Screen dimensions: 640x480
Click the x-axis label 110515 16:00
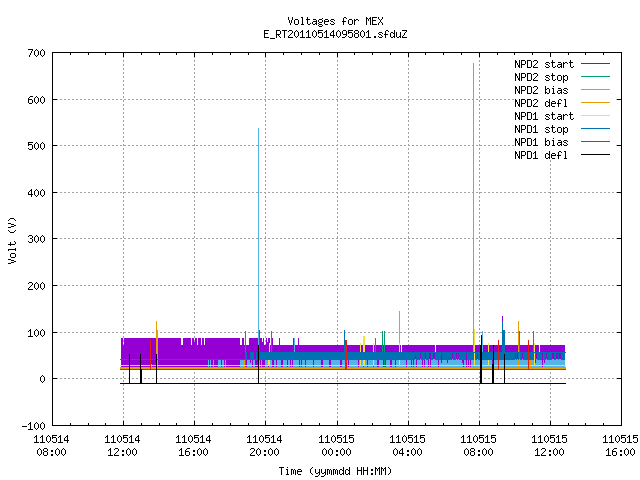point(620,446)
